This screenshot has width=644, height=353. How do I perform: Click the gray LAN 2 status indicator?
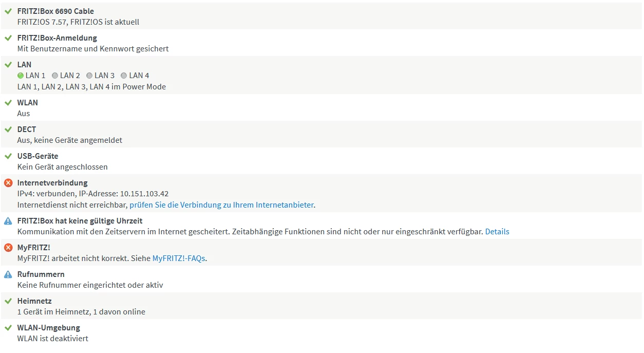[x=55, y=76]
